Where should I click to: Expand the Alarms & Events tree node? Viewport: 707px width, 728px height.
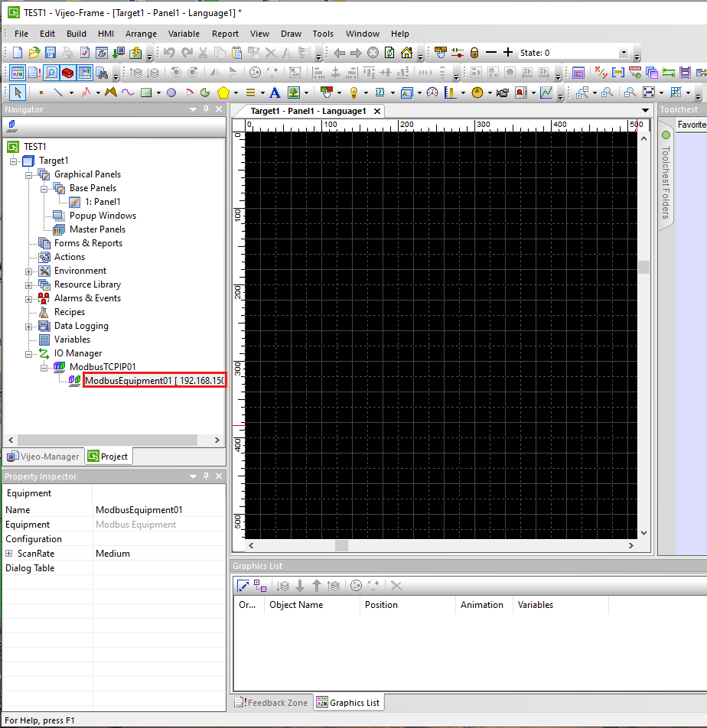(29, 298)
